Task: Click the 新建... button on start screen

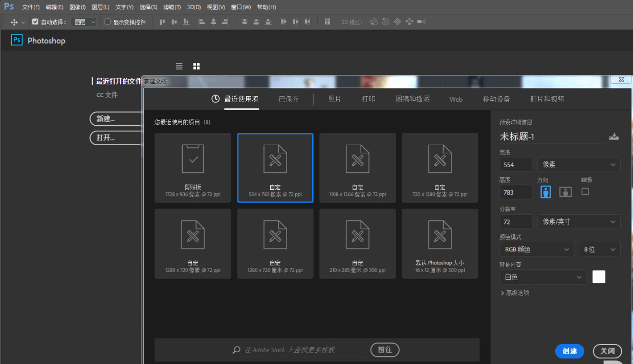Action: pyautogui.click(x=116, y=119)
